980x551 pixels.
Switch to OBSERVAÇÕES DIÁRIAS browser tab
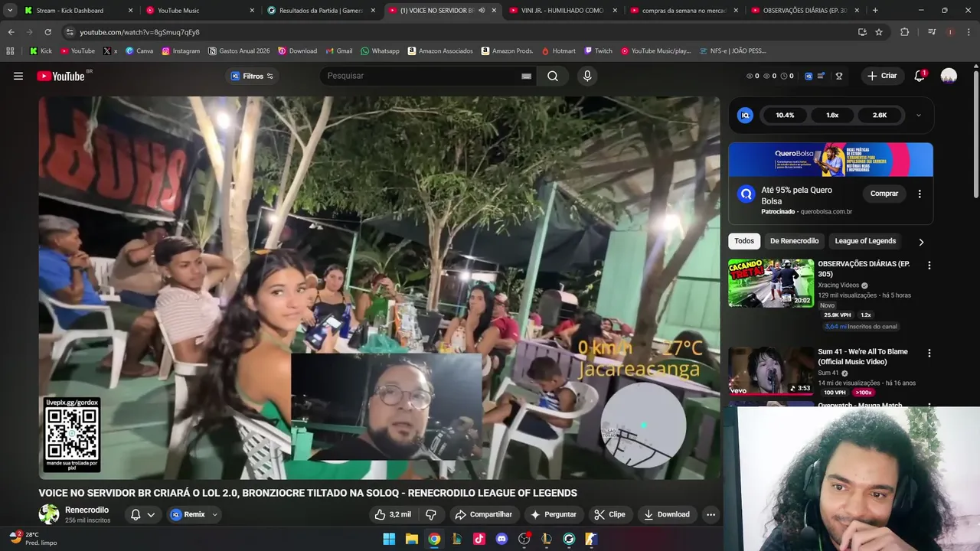point(805,11)
